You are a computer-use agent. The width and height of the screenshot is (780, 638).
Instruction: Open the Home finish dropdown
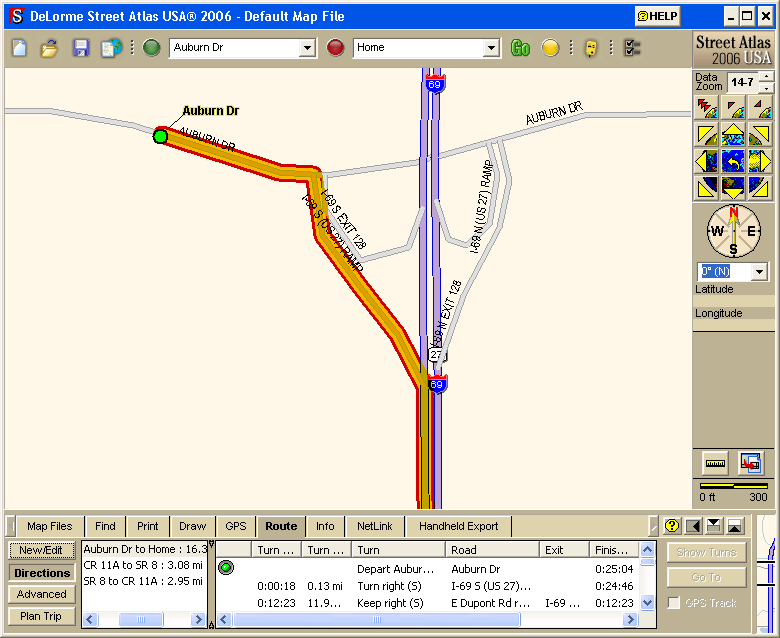pyautogui.click(x=491, y=48)
